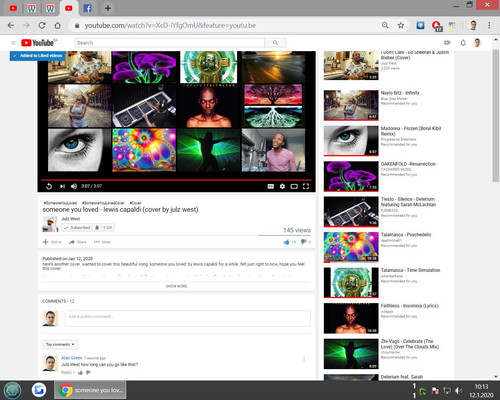Go to YouTube home via logo
Image resolution: width=500 pixels, height=400 pixels.
[37, 43]
